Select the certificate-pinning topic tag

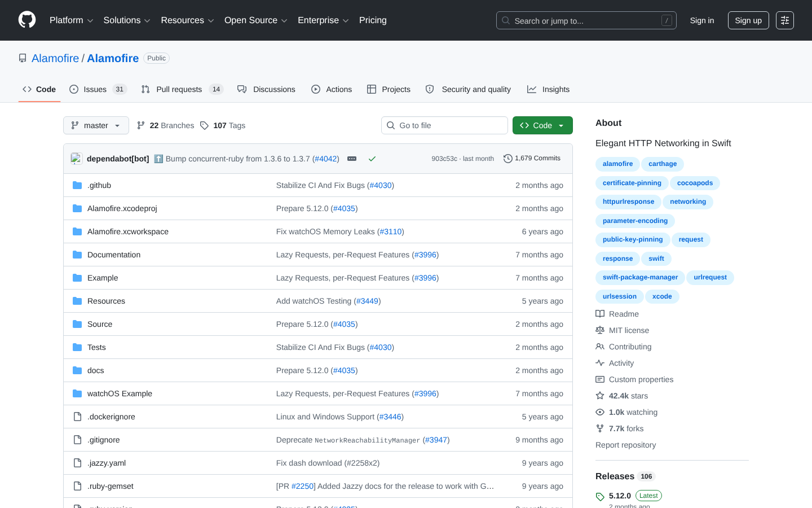(632, 183)
